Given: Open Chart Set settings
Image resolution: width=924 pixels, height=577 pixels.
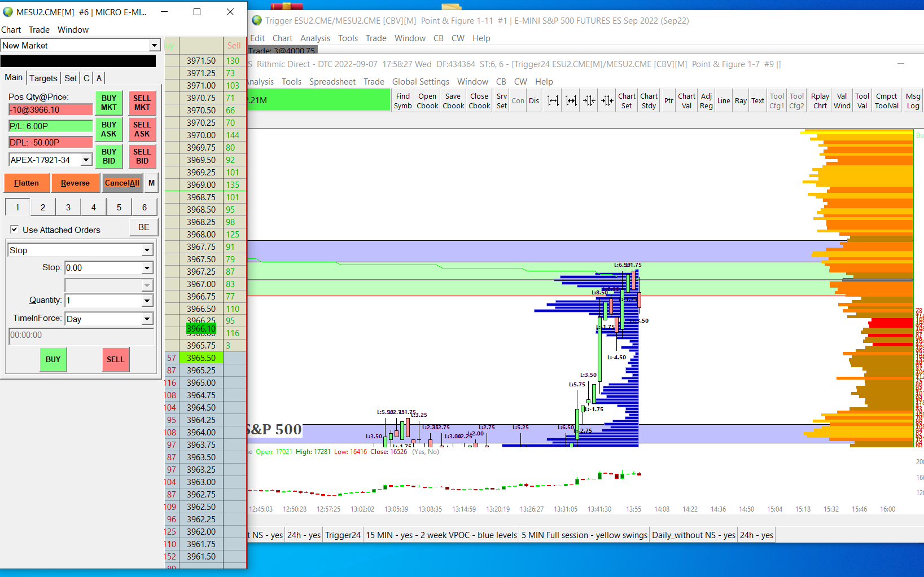Looking at the screenshot, I should (627, 100).
